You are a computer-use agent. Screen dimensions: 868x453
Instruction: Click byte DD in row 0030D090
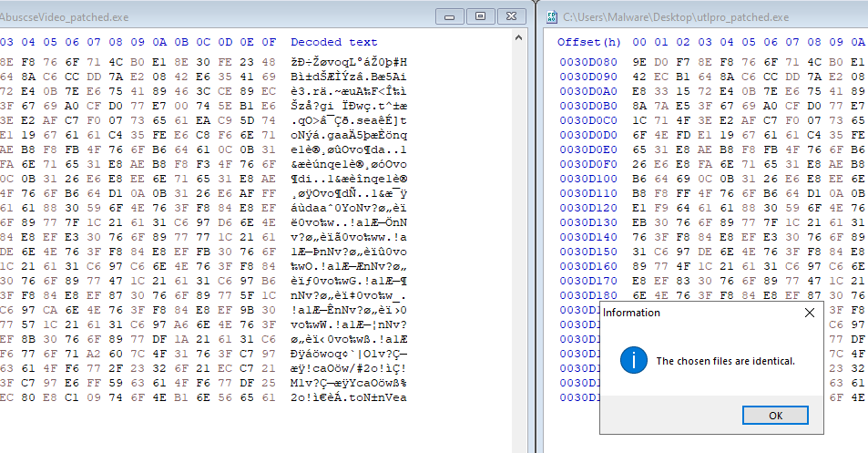[792, 77]
